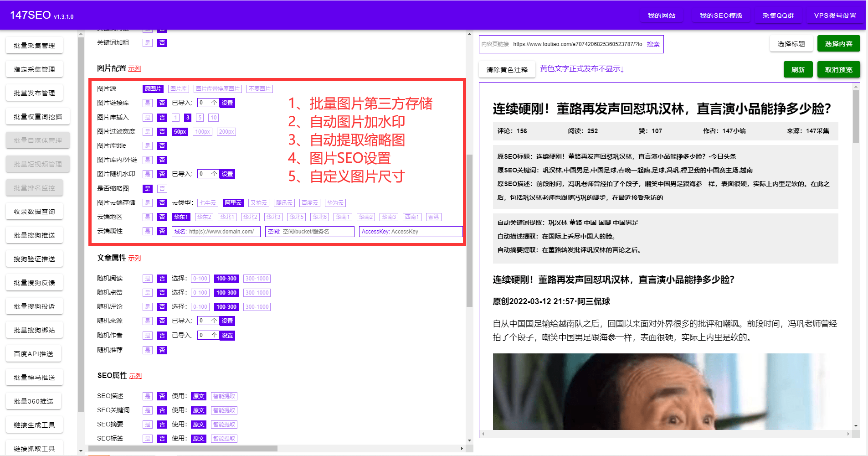Open the 收录数据查询 tool
This screenshot has height=456, width=868.
click(34, 211)
